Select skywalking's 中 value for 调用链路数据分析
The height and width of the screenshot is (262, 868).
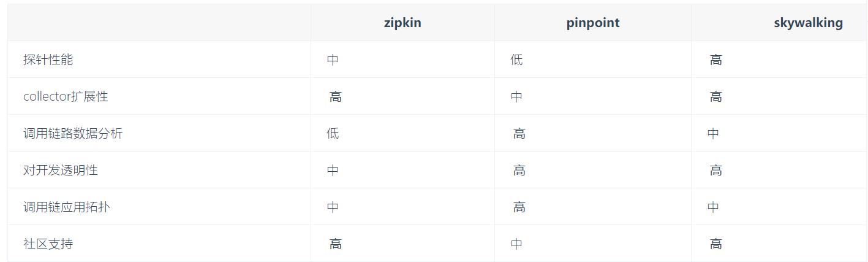(713, 133)
